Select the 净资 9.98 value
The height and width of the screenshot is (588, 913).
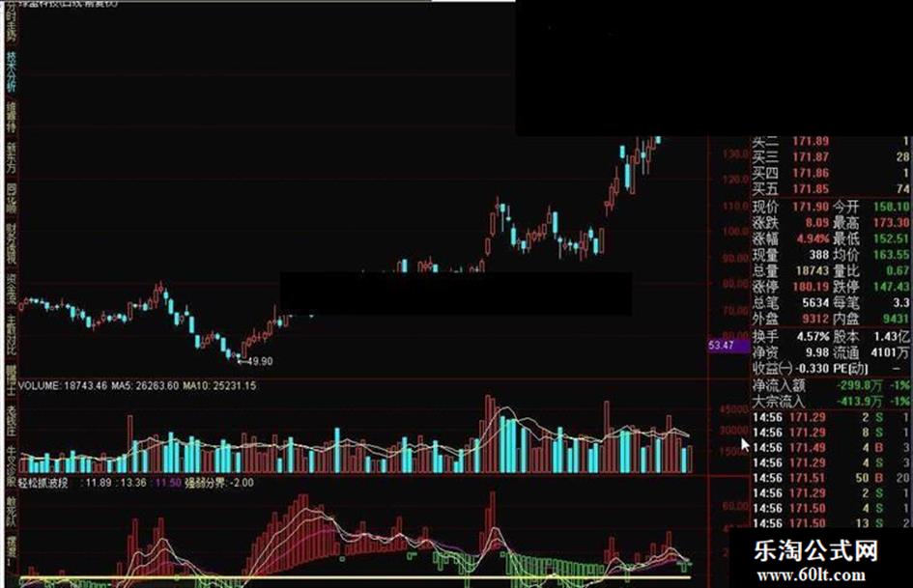(817, 352)
